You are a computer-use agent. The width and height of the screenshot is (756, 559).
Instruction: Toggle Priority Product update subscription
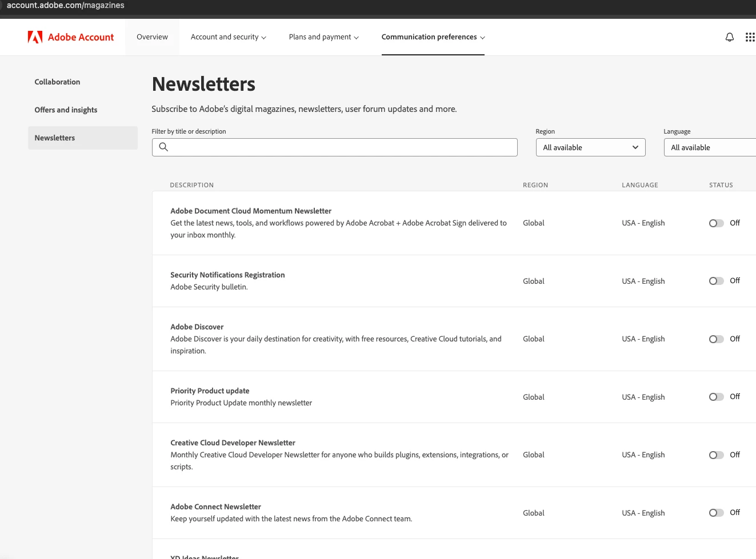click(x=717, y=397)
